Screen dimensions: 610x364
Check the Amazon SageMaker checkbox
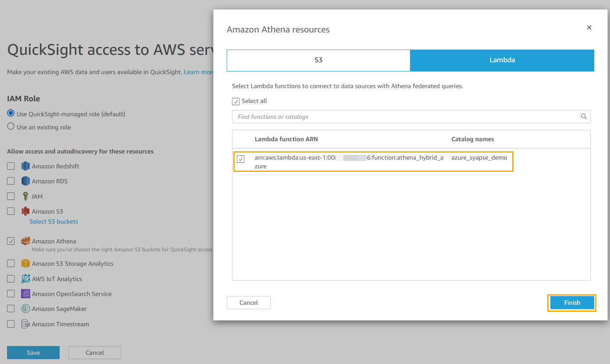point(11,309)
